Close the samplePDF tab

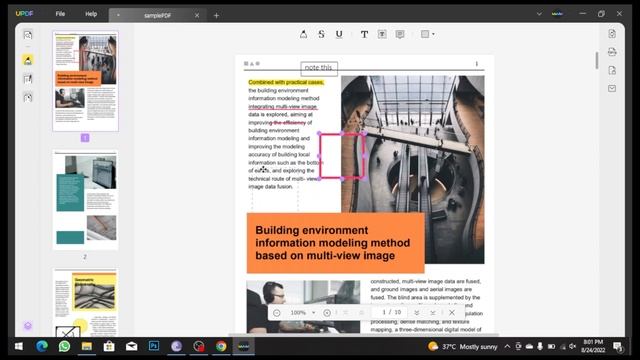click(197, 16)
